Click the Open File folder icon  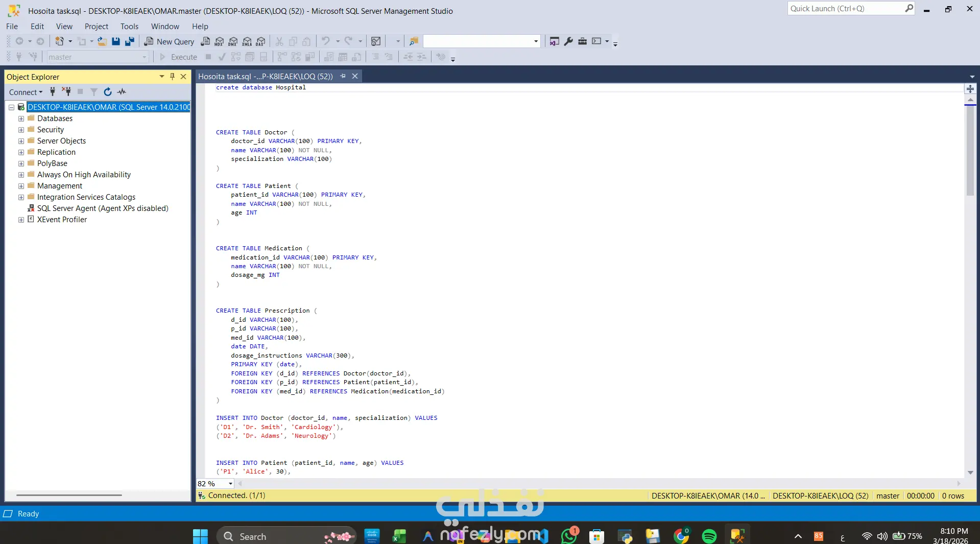pyautogui.click(x=102, y=41)
